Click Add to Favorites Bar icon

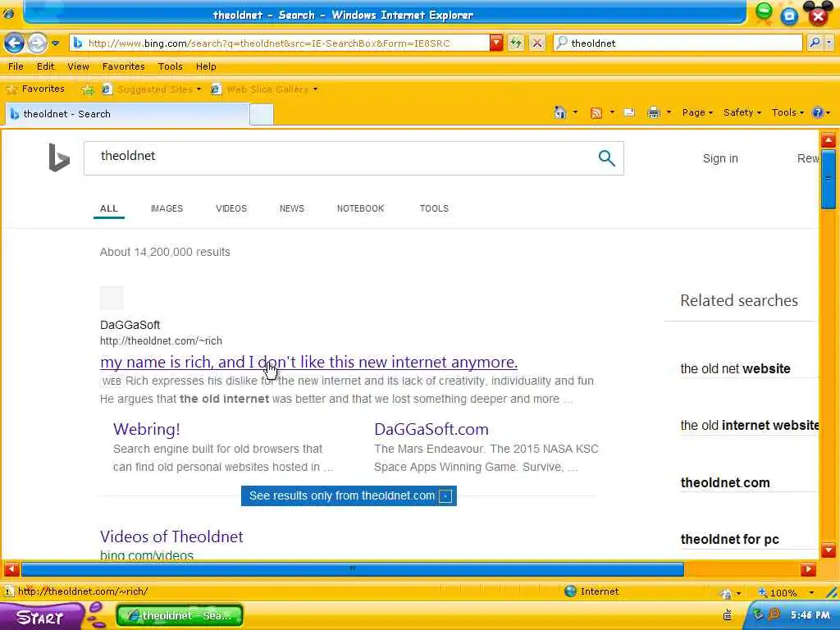87,89
